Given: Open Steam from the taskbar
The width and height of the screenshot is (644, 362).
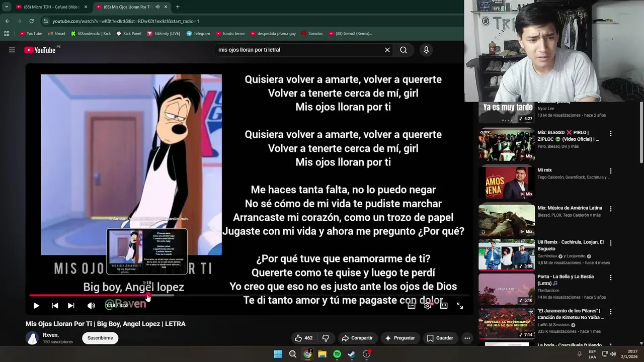Looking at the screenshot, I should click(x=352, y=354).
